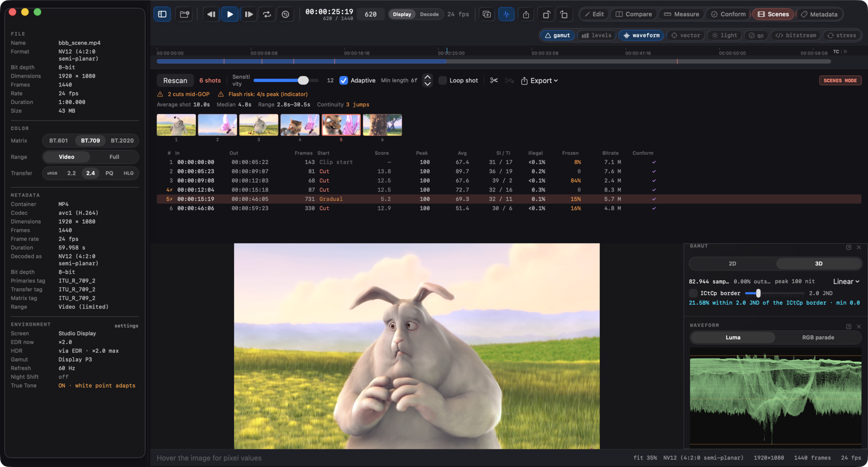This screenshot has height=467, width=868.
Task: Pop out the Gamut panel
Action: coord(849,247)
